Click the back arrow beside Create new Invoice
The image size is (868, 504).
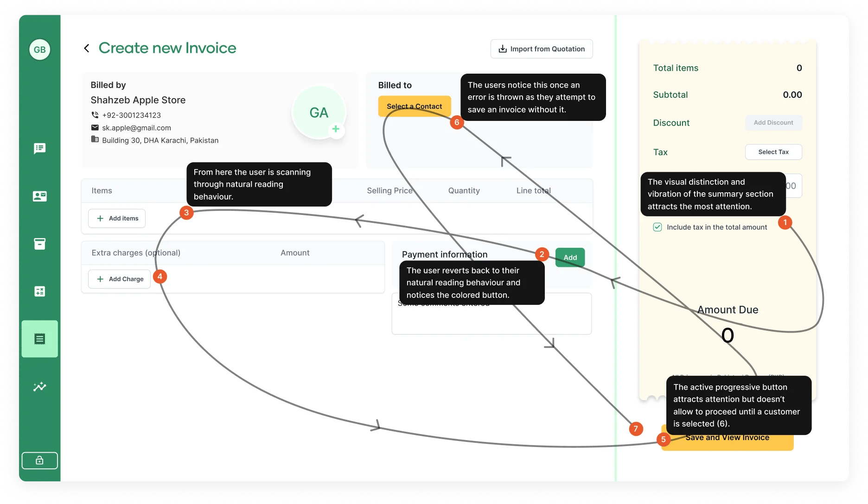(86, 48)
